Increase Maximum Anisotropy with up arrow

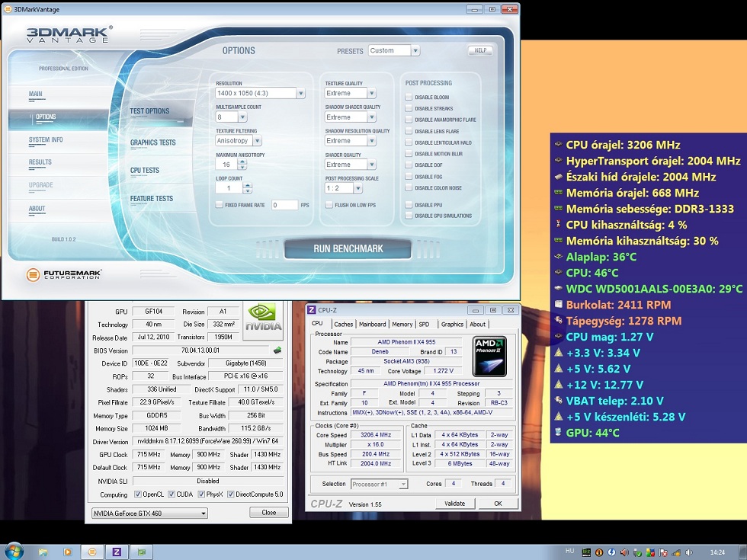click(242, 162)
